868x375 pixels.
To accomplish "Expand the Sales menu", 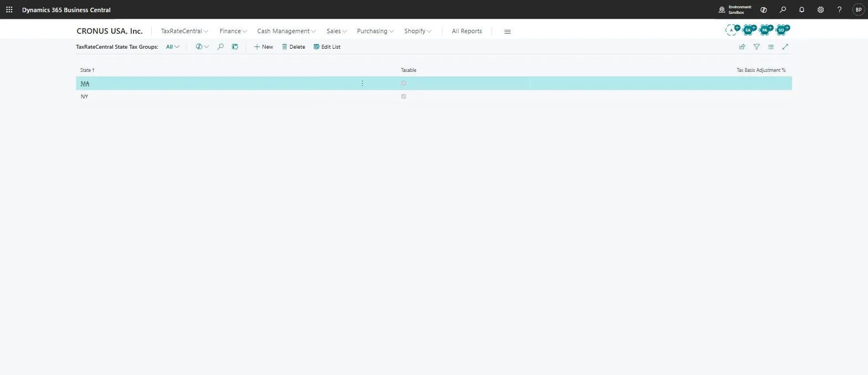I will tap(337, 32).
